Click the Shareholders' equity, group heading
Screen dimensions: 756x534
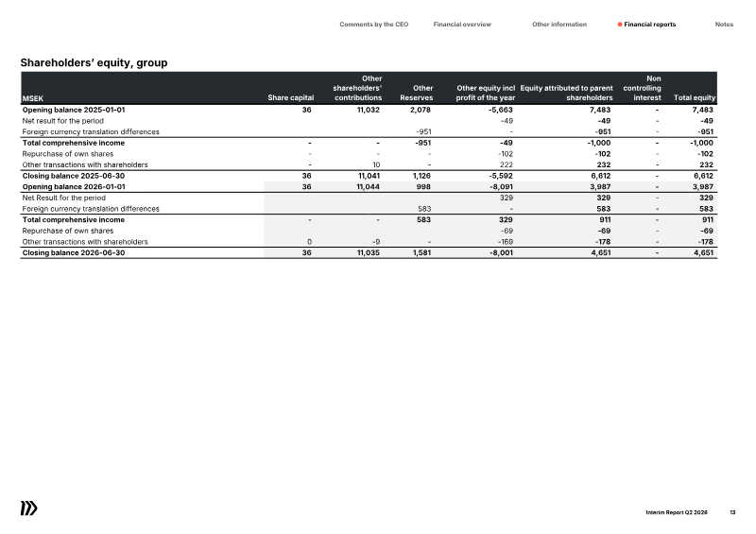point(94,62)
